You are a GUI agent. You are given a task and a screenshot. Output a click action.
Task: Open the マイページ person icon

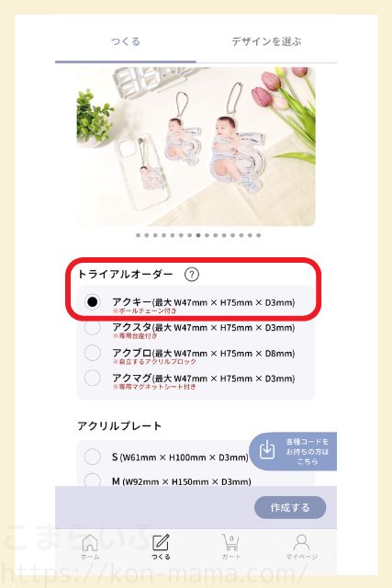coord(302,542)
